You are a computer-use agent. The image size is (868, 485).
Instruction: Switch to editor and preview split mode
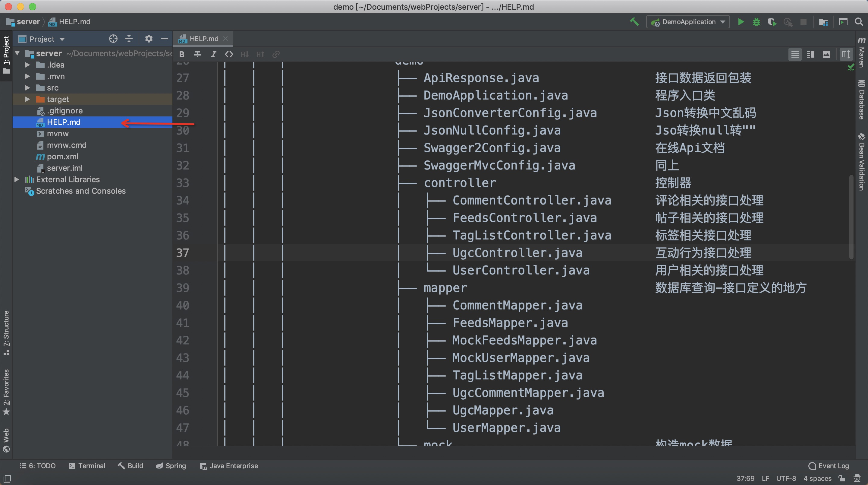pos(811,54)
